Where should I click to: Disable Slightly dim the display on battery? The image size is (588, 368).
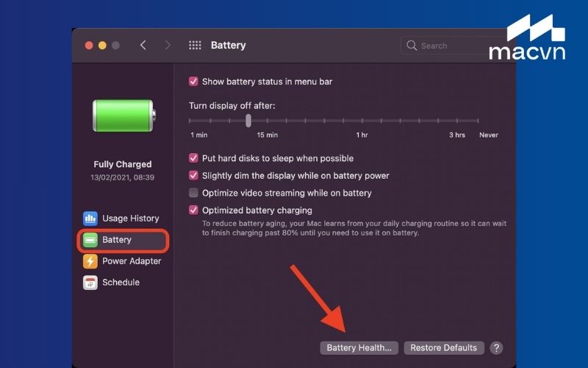pyautogui.click(x=193, y=175)
